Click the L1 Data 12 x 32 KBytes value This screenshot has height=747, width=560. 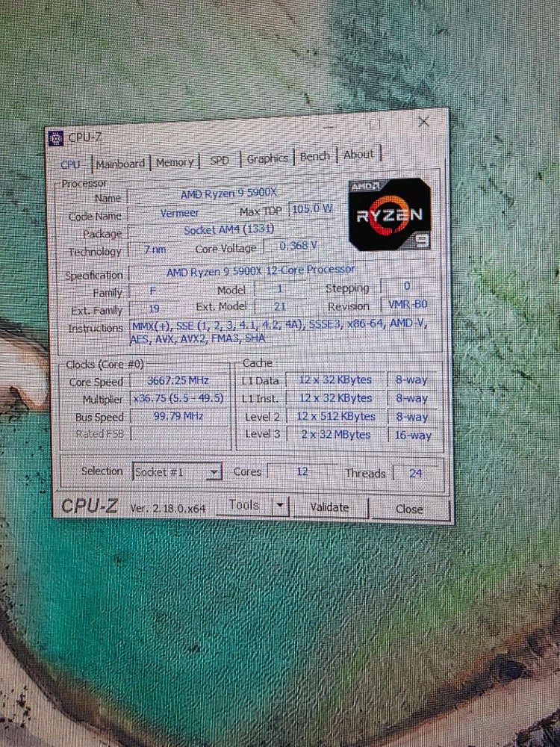click(336, 380)
